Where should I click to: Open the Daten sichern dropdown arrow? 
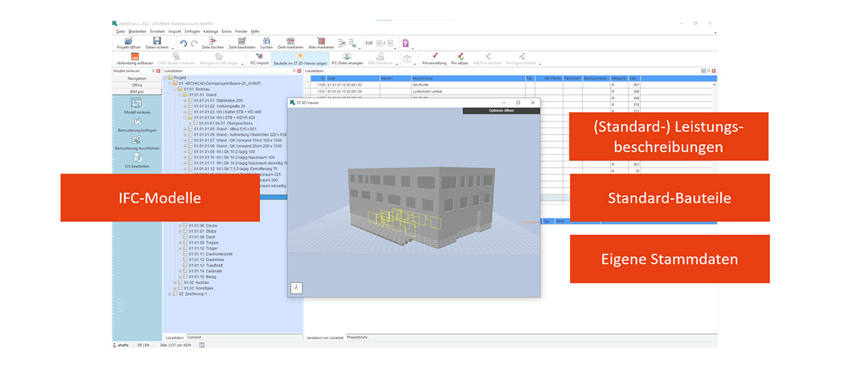[172, 48]
